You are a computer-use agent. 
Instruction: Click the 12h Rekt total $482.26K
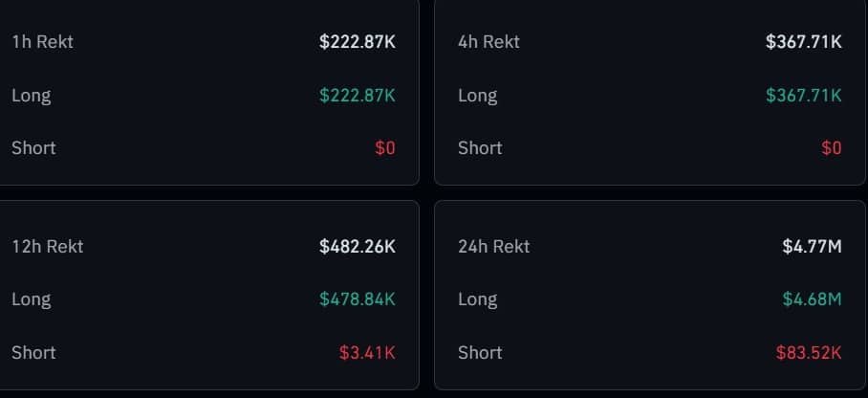[358, 246]
